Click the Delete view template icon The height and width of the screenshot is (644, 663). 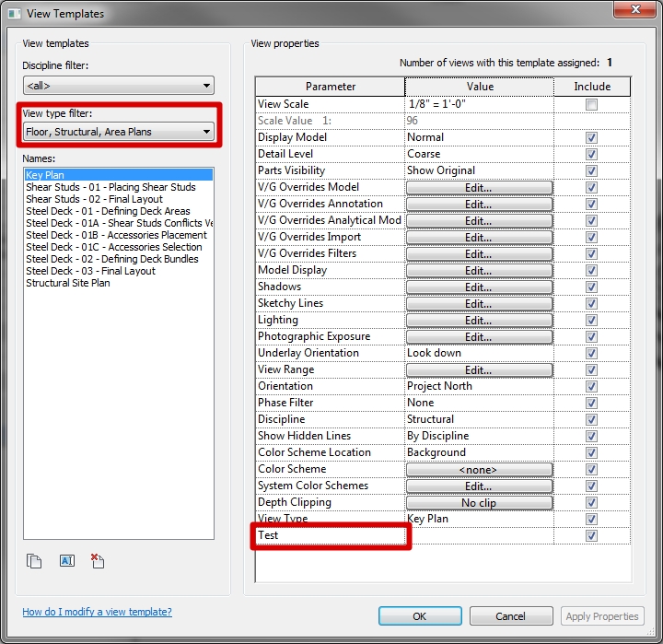click(x=98, y=561)
